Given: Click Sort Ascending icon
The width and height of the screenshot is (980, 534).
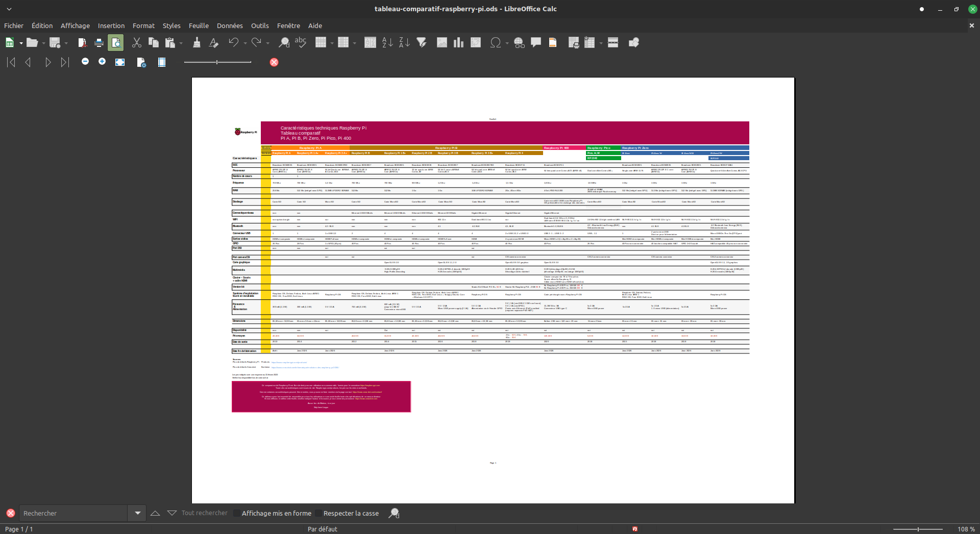Looking at the screenshot, I should pos(387,43).
